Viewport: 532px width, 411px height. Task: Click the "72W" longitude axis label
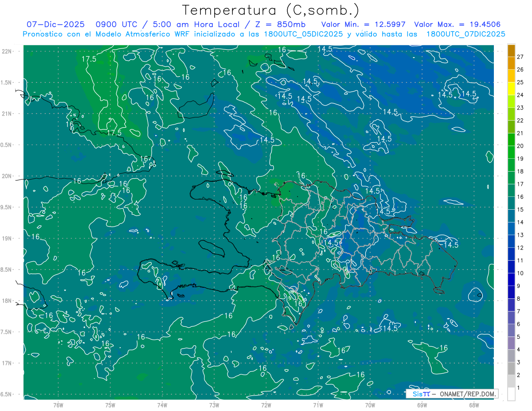coord(266,405)
